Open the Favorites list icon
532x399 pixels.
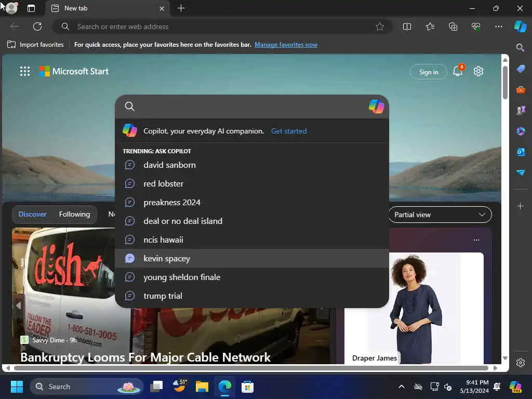pyautogui.click(x=430, y=26)
